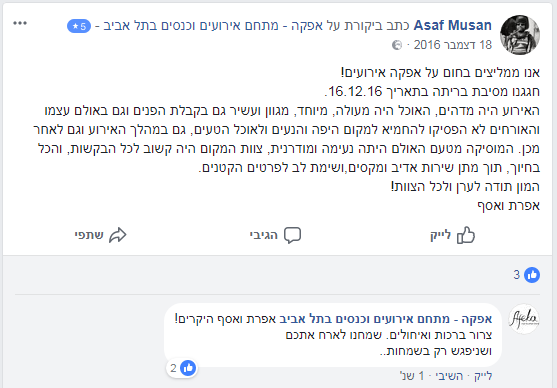Open the Afeka page name link in the comment
The height and width of the screenshot is (388, 557).
click(x=386, y=319)
